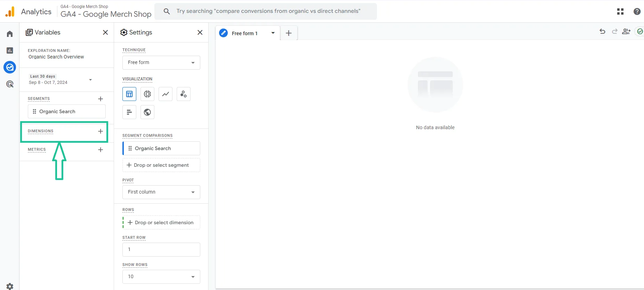Open the Explore icon in left sidebar
This screenshot has height=290, width=644.
10,67
